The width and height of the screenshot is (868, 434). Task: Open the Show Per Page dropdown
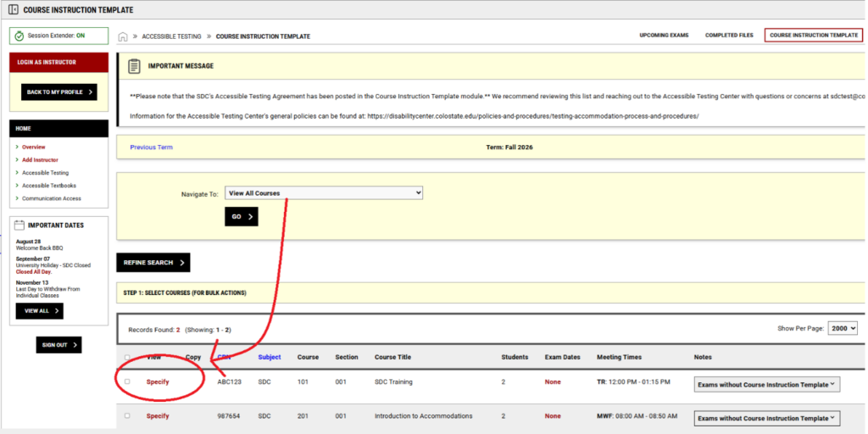pos(843,328)
